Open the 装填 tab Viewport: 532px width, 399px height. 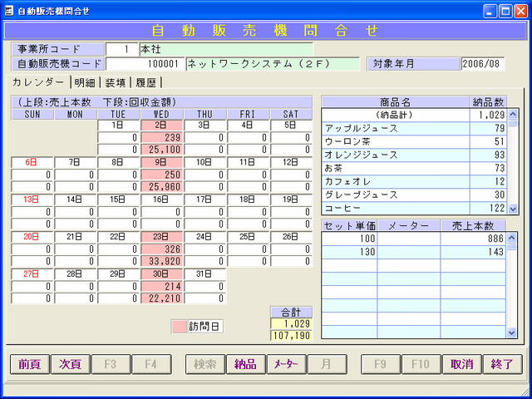116,83
